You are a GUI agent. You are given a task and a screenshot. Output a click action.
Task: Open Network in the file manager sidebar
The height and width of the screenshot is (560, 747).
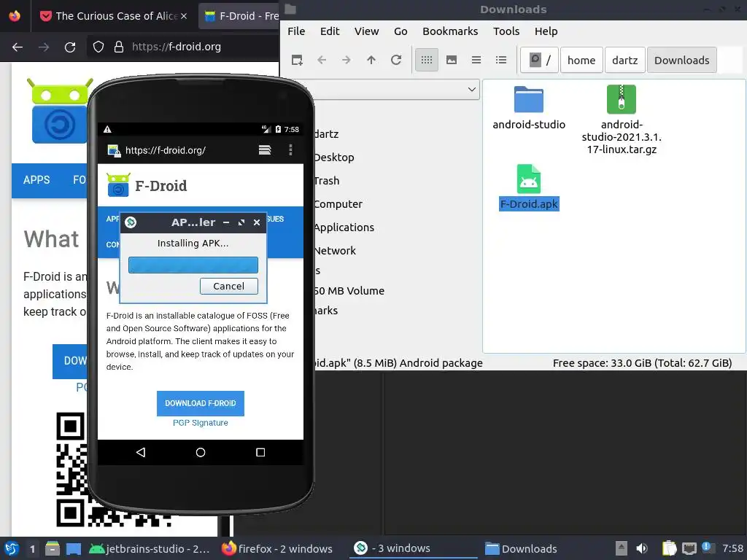click(x=335, y=251)
